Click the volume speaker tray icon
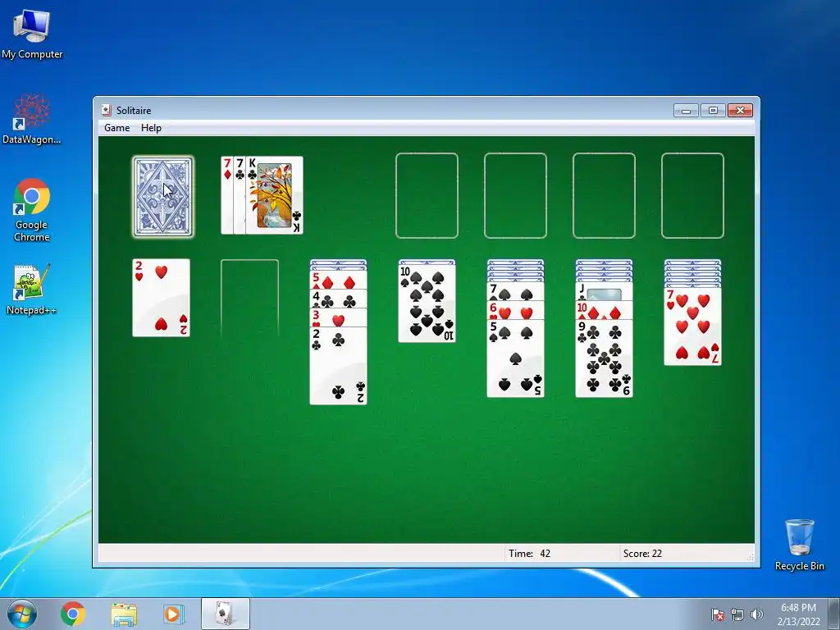Screen dimensions: 840x630 coord(756,614)
